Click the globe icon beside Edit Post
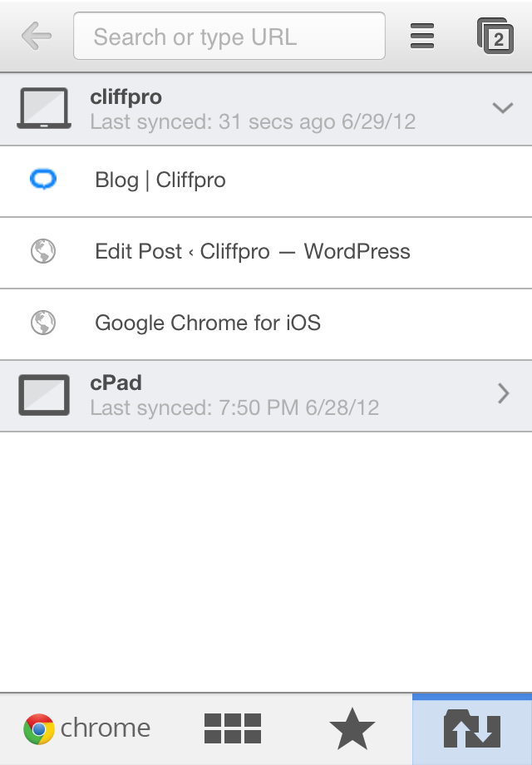Image resolution: width=532 pixels, height=765 pixels. (x=43, y=251)
